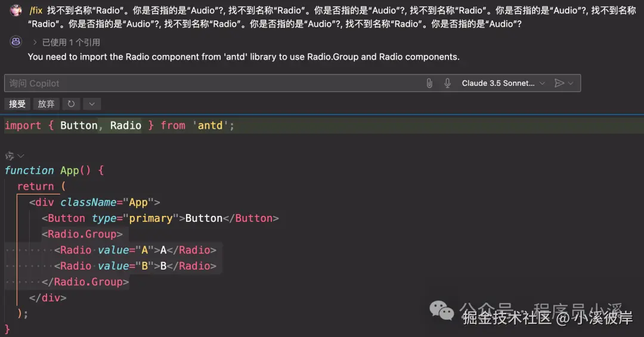
Task: Start voice input with the microphone icon
Action: (448, 83)
